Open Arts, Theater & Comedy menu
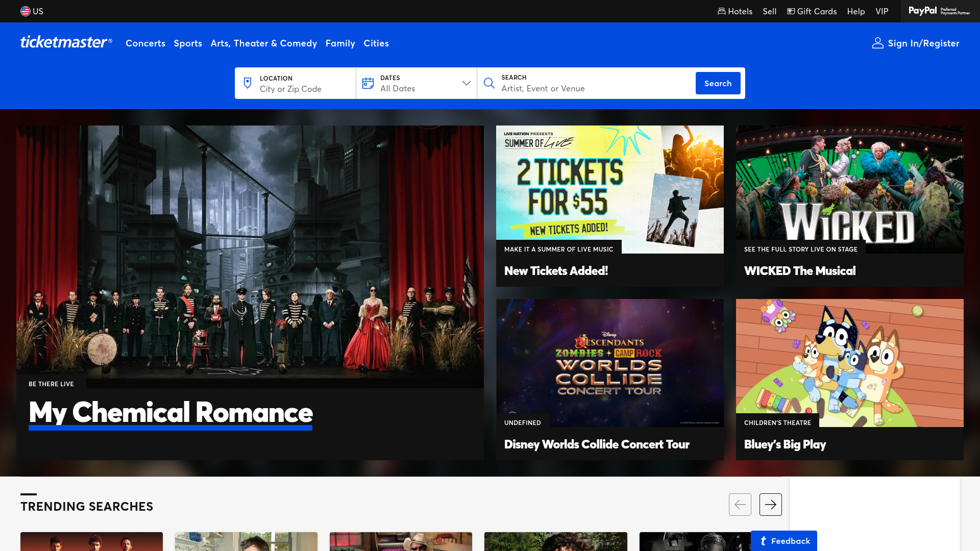Screen dimensions: 980x551 tap(264, 43)
